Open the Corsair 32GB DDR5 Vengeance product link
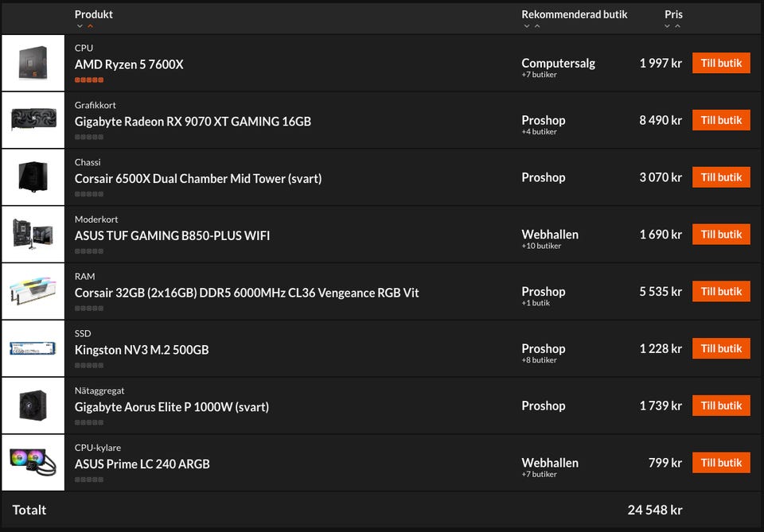This screenshot has width=764, height=532. point(247,293)
